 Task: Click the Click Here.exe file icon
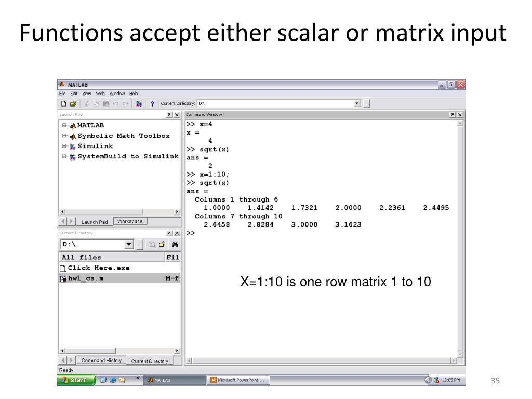(63, 269)
